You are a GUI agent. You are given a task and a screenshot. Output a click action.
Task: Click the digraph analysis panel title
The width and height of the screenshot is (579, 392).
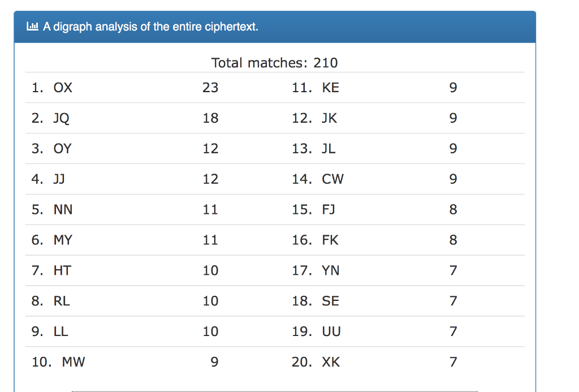(x=150, y=27)
